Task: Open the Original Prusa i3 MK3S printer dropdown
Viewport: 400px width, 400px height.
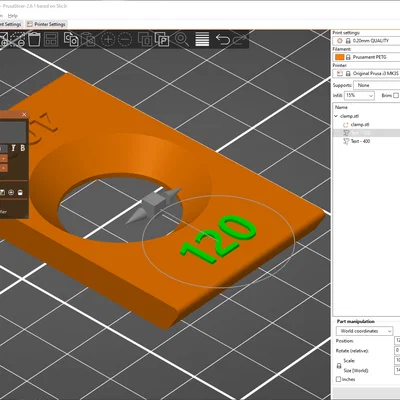Action: click(366, 73)
